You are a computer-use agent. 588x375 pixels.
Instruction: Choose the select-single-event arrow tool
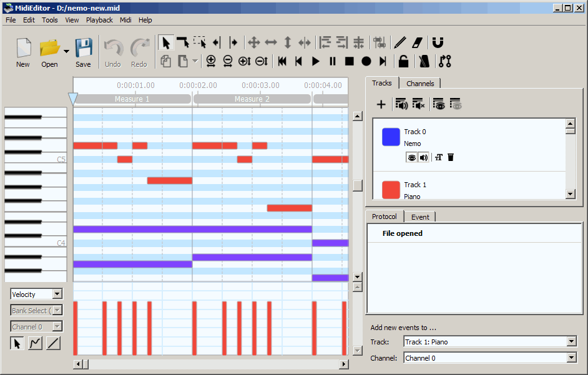[x=183, y=43]
